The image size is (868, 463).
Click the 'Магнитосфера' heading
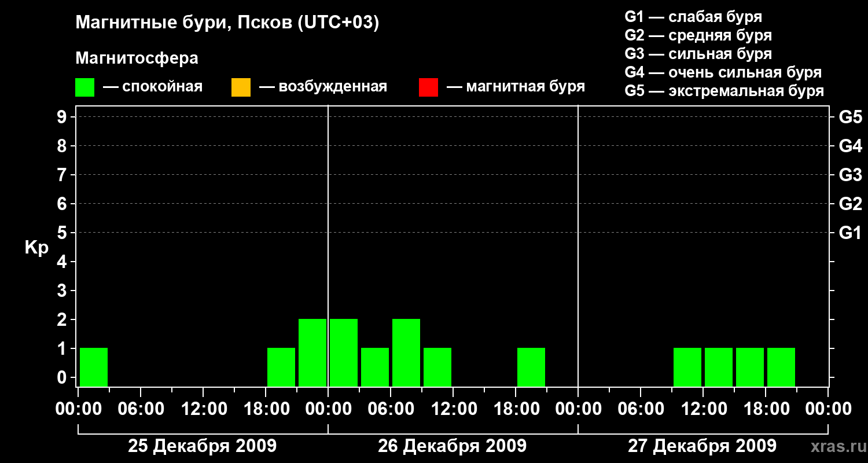pos(137,58)
